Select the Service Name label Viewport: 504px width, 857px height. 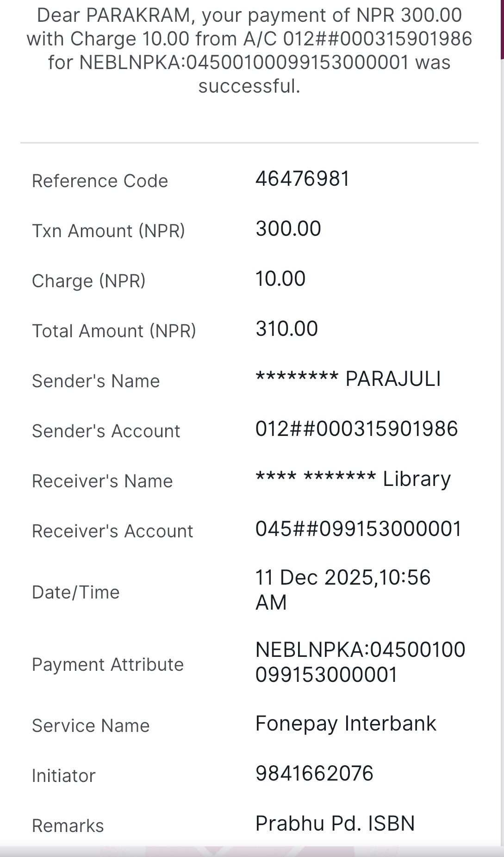tap(91, 726)
